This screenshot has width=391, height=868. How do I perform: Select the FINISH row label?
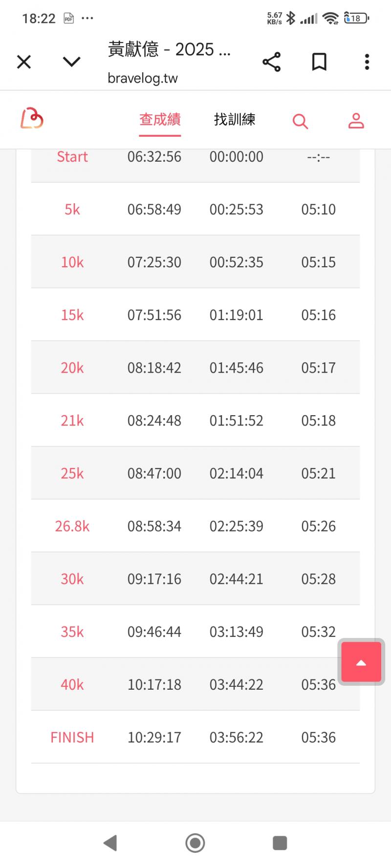pyautogui.click(x=72, y=737)
